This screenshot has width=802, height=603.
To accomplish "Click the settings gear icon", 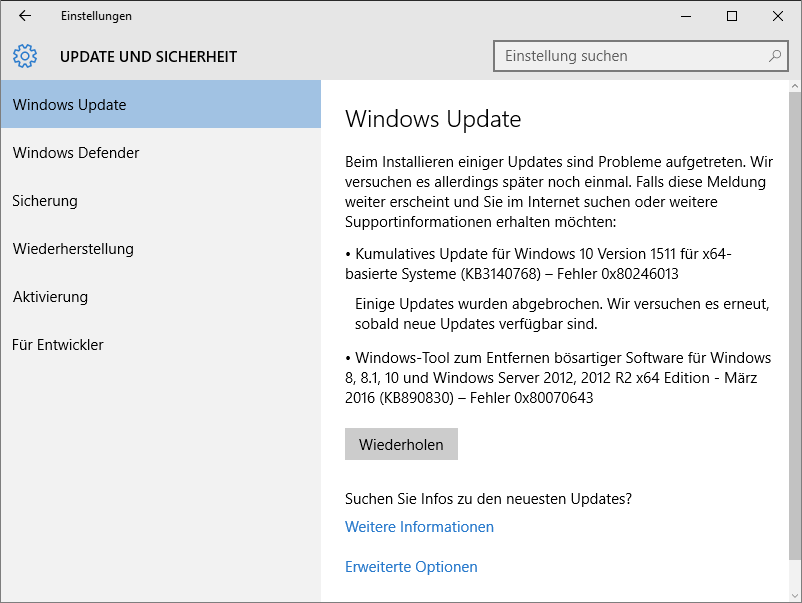I will (x=25, y=56).
